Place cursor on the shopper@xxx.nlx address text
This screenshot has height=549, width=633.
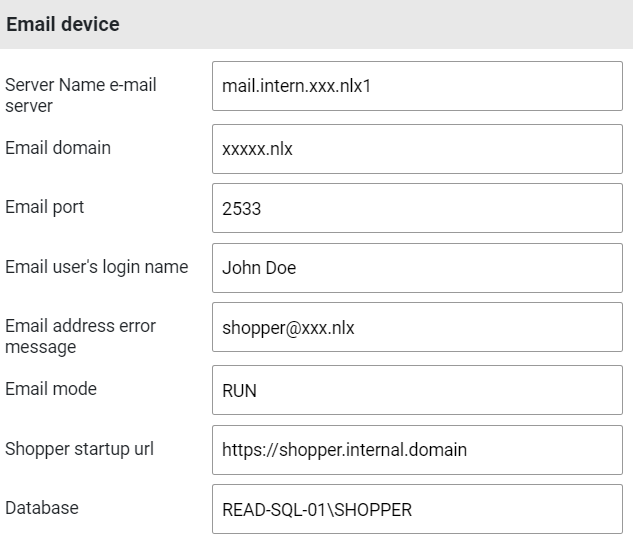(288, 328)
